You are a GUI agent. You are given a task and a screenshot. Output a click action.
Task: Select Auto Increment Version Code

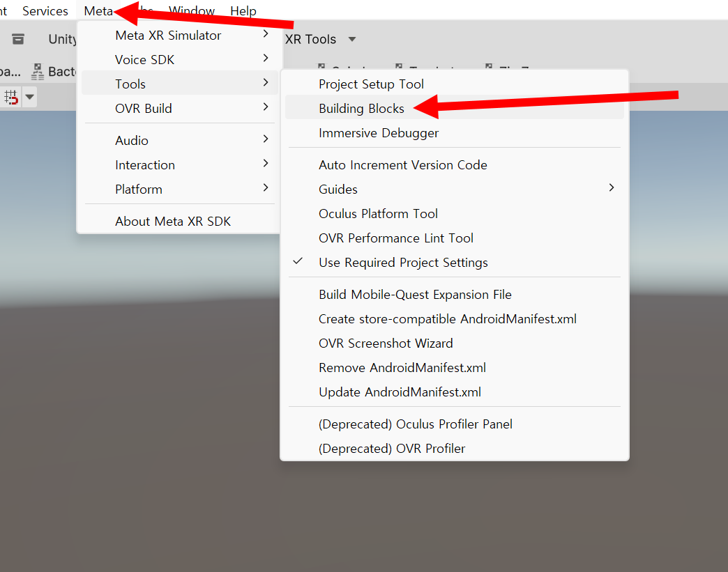click(x=455, y=165)
